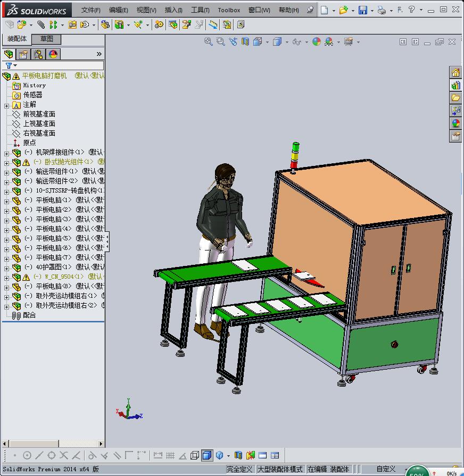Click 自定义 units in status bar

[x=386, y=469]
